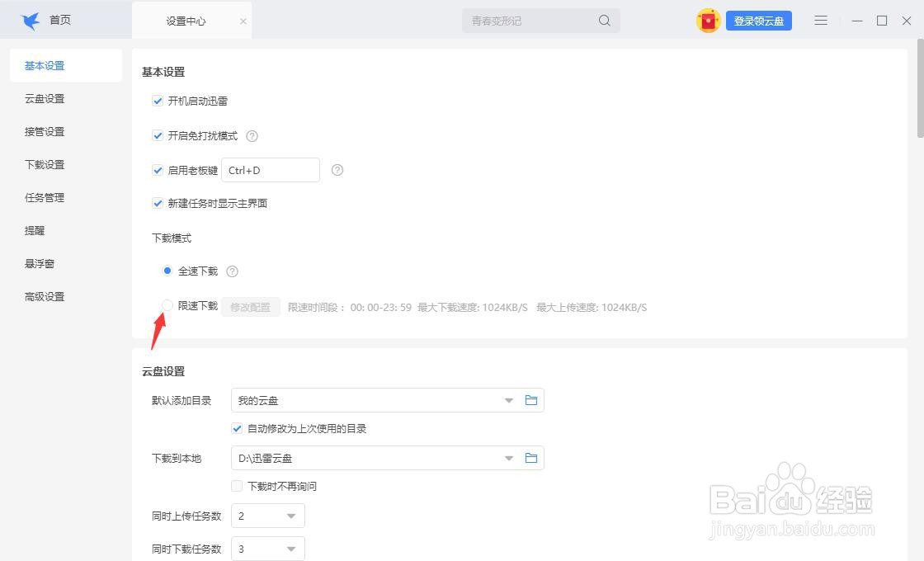924x561 pixels.
Task: Toggle 启用老板键 checkbox
Action: point(158,170)
